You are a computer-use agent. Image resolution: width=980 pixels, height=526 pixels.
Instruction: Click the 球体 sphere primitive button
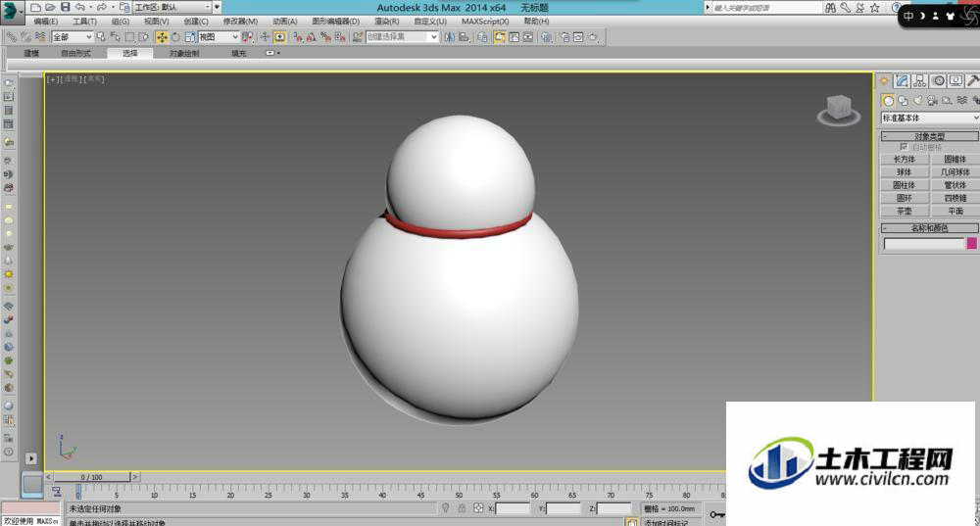[905, 171]
